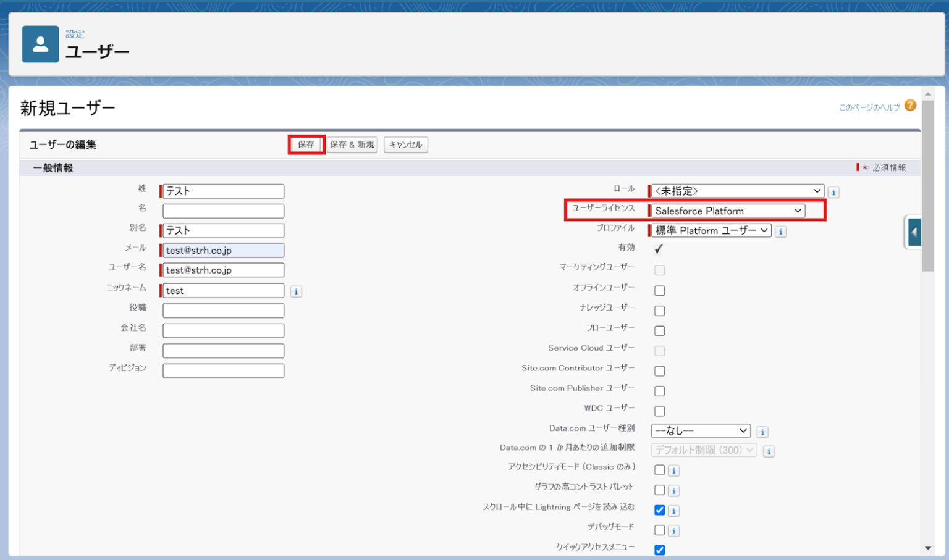Collapse the right side panel arrow
This screenshot has height=560, width=949.
[x=914, y=232]
